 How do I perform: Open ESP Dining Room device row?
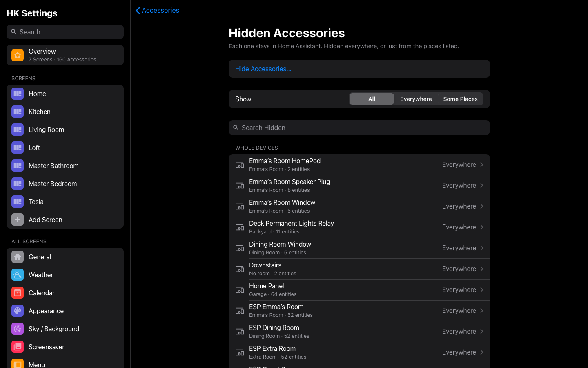pos(359,332)
